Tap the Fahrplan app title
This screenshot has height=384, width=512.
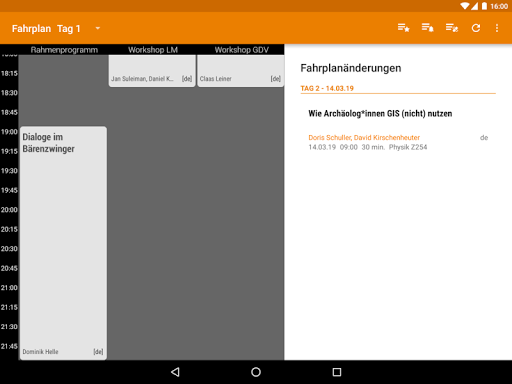tap(31, 29)
